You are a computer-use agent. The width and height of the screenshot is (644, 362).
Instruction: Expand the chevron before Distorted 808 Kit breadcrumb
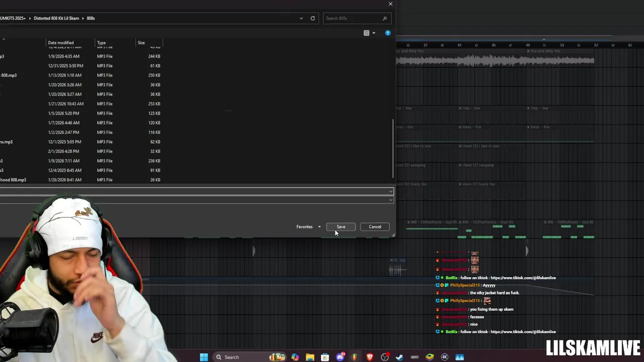tap(30, 18)
